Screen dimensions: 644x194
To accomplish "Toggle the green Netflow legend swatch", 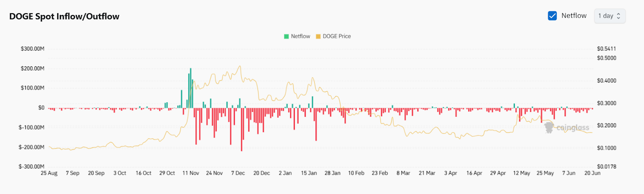I will point(286,36).
